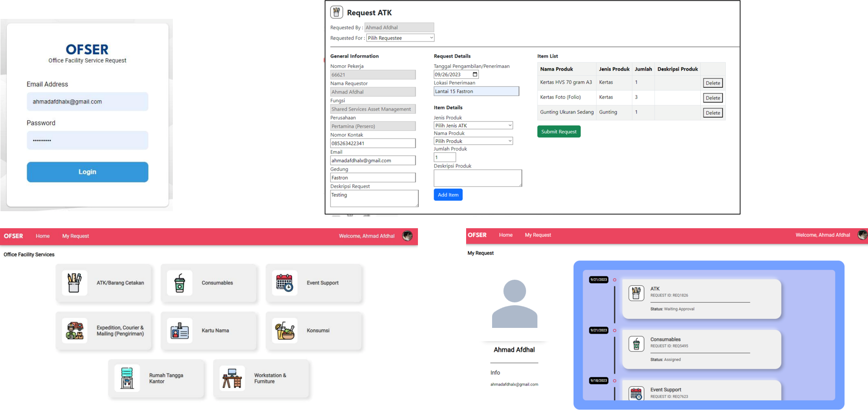Image resolution: width=868 pixels, height=412 pixels.
Task: Open the date picker calendar icon
Action: tap(475, 75)
